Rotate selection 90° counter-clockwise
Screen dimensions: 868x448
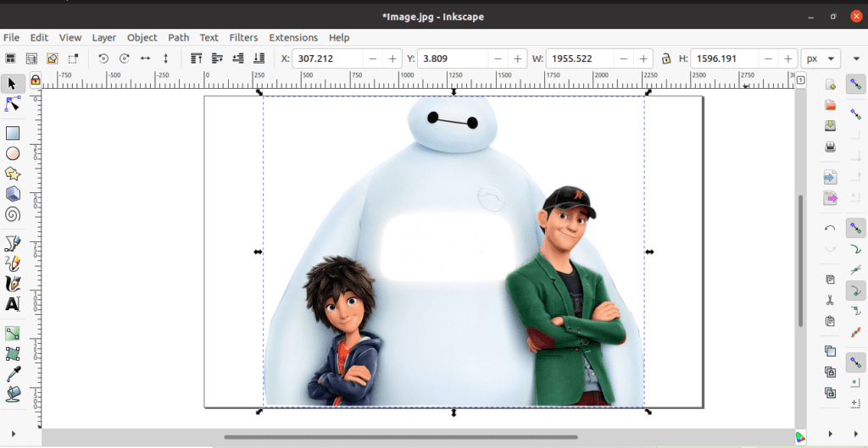[103, 58]
